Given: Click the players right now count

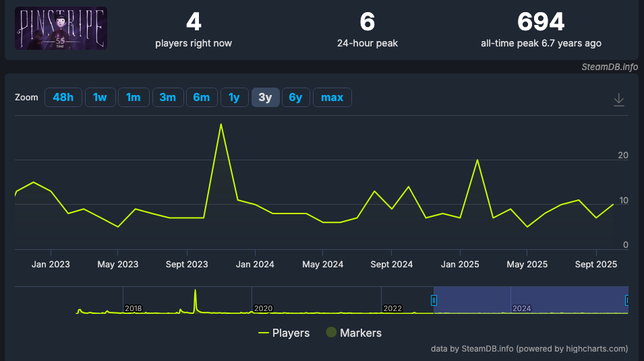Looking at the screenshot, I should tap(194, 22).
